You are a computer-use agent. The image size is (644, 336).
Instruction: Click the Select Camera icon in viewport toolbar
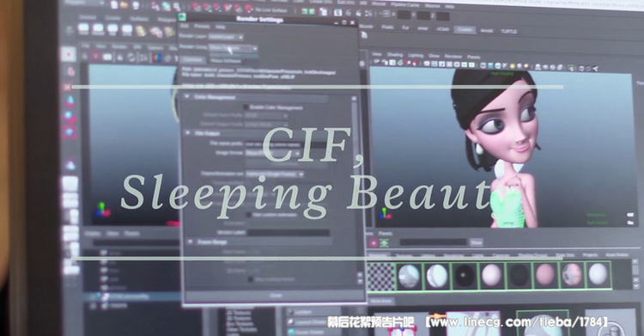tap(377, 62)
